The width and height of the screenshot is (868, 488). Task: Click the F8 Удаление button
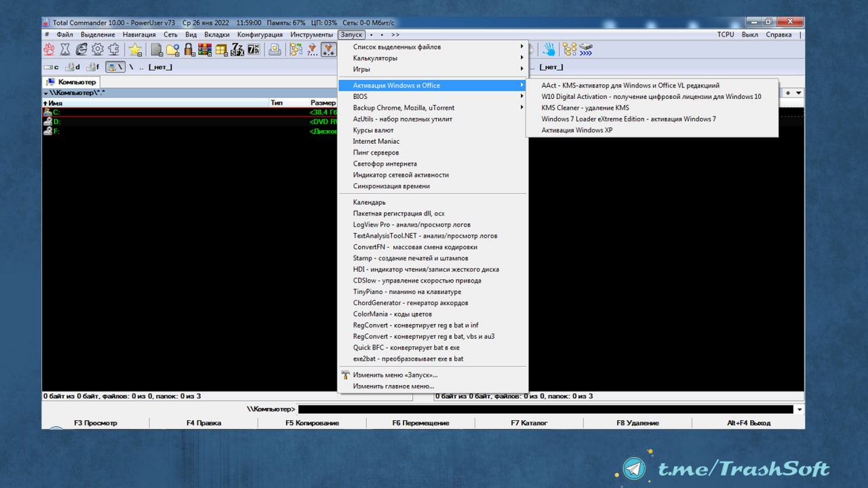(637, 423)
